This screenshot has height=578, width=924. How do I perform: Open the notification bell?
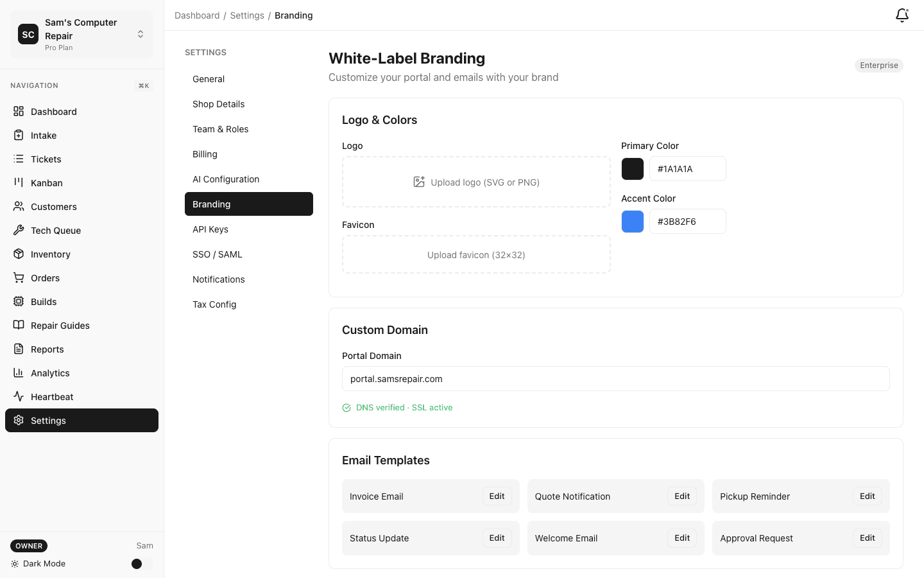(902, 15)
